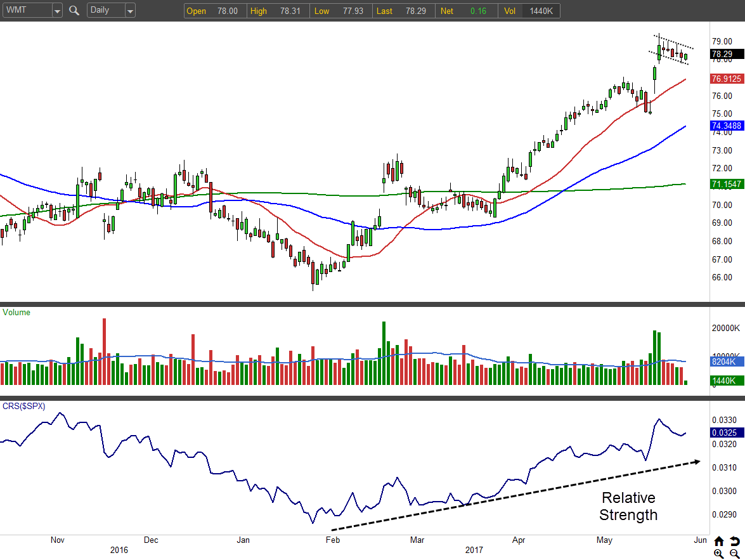Select the red 76.9125 moving average label
Viewport: 745px width, 560px height.
click(727, 79)
